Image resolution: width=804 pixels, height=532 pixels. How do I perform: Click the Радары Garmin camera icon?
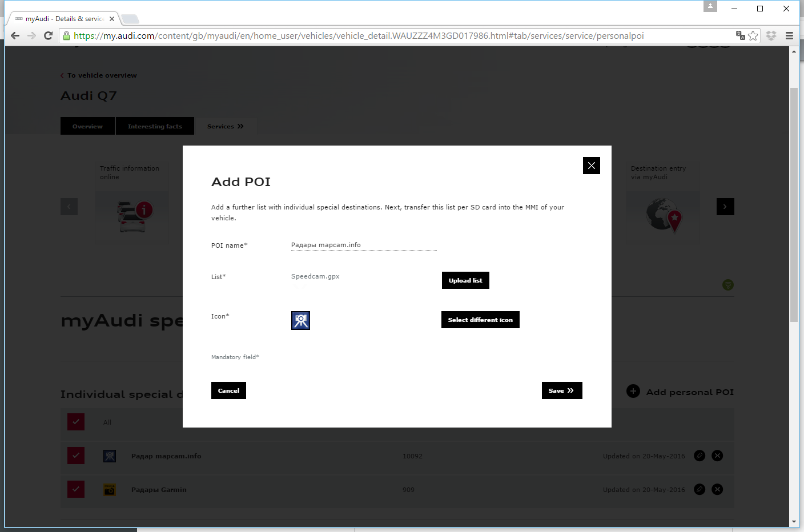(110, 490)
